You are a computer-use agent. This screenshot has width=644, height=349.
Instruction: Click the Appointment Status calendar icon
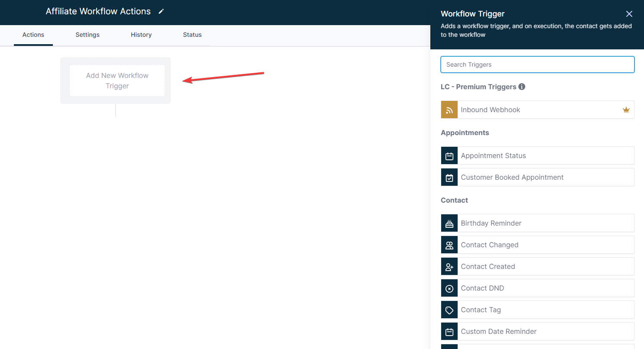[449, 155]
